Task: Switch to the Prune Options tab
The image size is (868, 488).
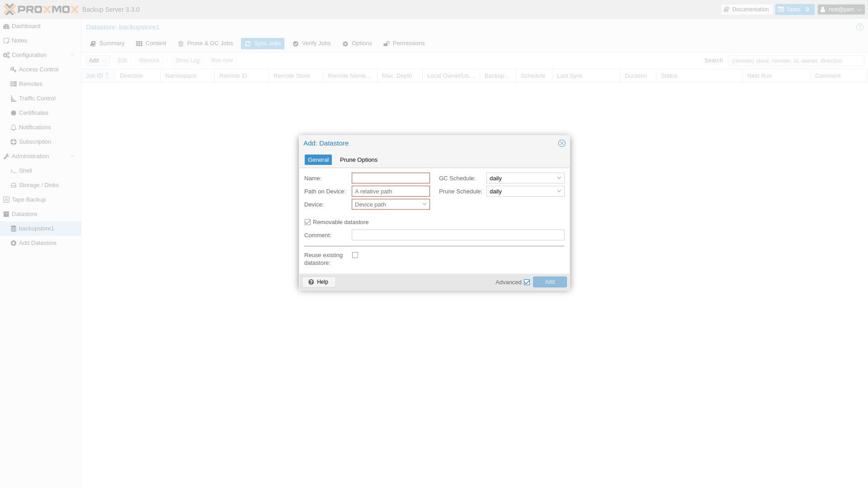Action: pyautogui.click(x=359, y=160)
